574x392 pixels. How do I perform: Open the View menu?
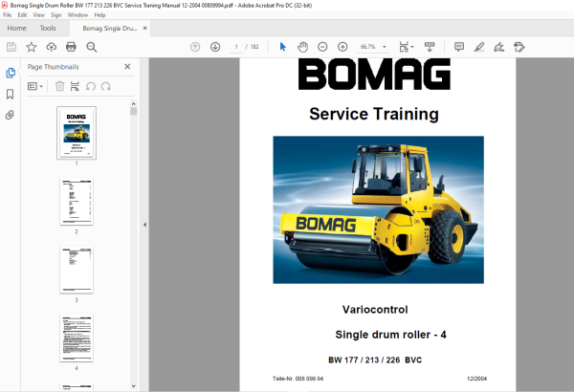point(39,15)
